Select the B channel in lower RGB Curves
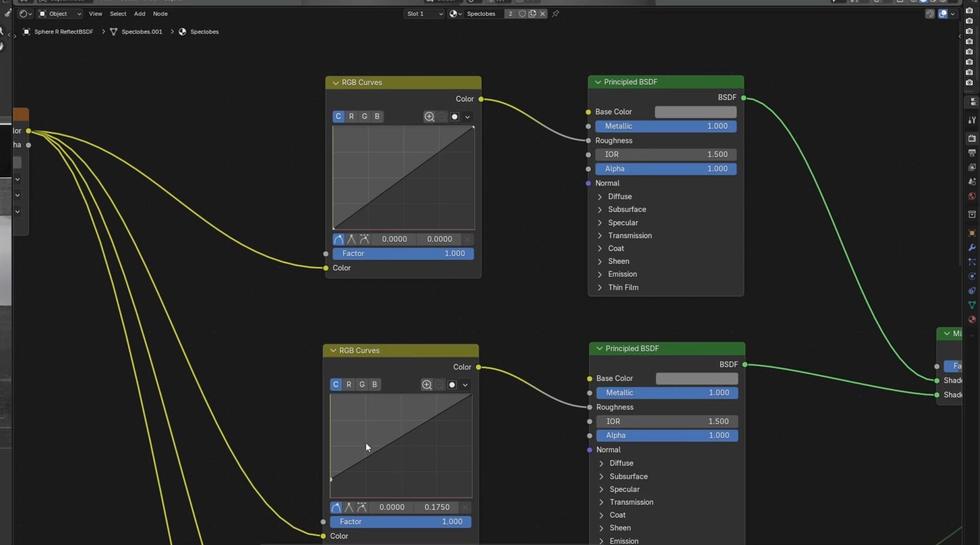 pyautogui.click(x=375, y=385)
